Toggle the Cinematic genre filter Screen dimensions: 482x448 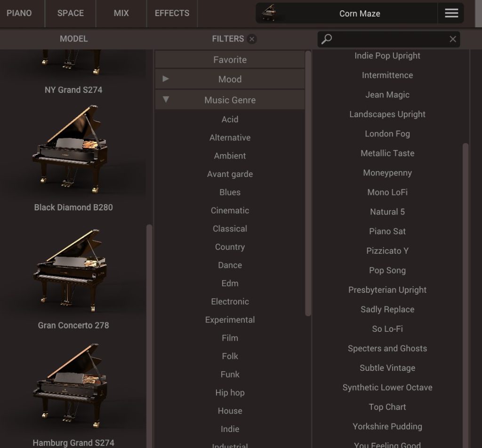pyautogui.click(x=230, y=210)
